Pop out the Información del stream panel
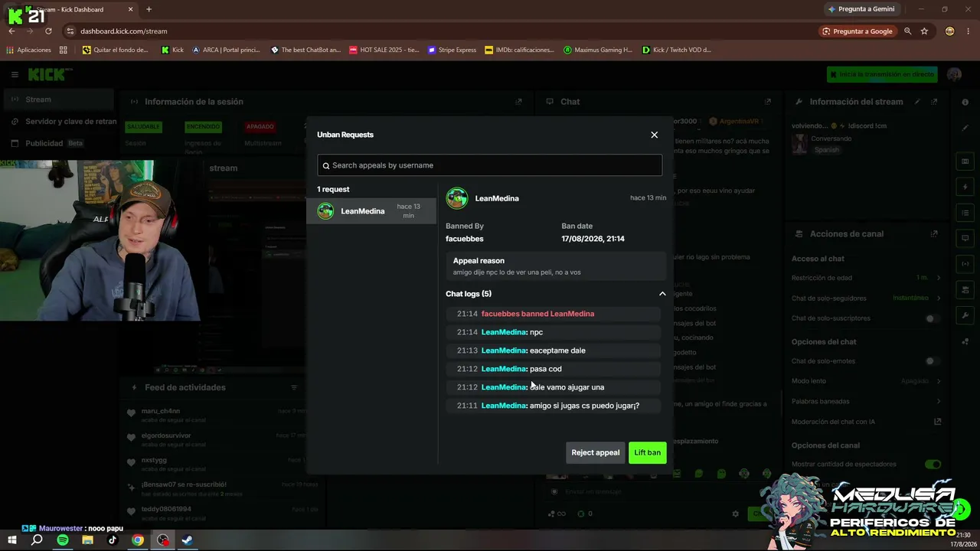Viewport: 980px width, 551px height. [x=934, y=102]
